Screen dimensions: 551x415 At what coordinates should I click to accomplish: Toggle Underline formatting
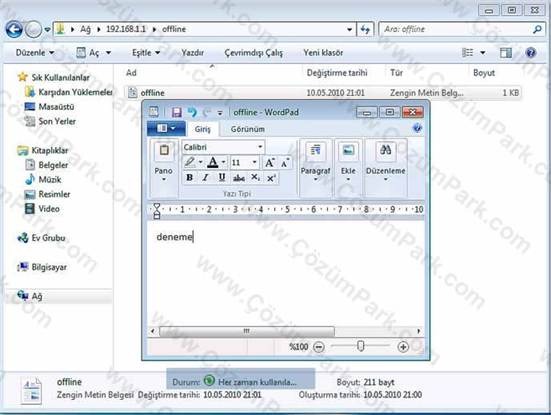click(x=222, y=178)
